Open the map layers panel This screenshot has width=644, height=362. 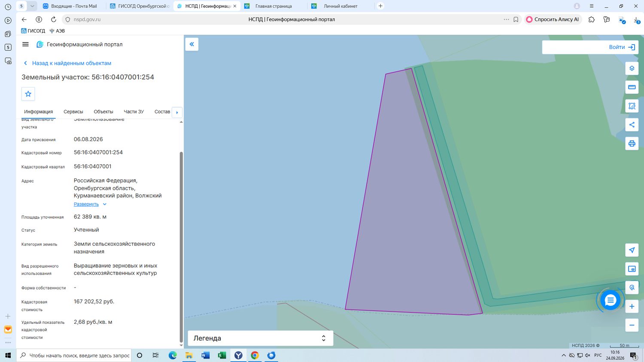(632, 68)
